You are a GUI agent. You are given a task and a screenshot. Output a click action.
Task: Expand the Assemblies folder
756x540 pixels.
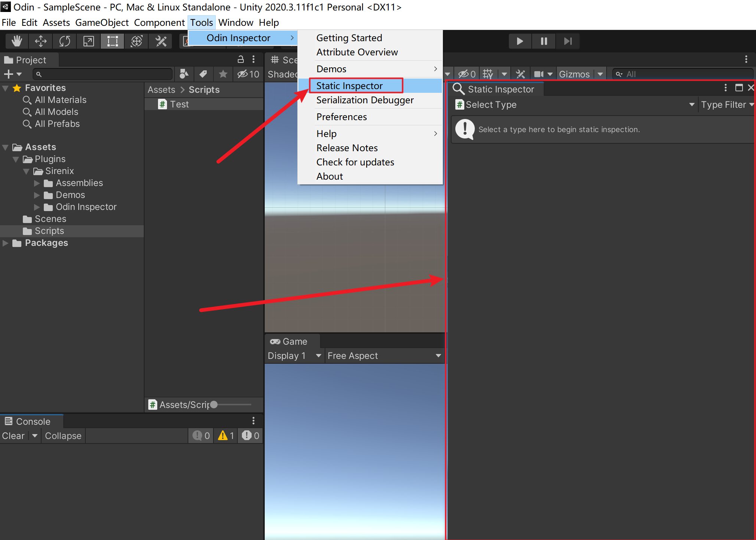click(37, 183)
